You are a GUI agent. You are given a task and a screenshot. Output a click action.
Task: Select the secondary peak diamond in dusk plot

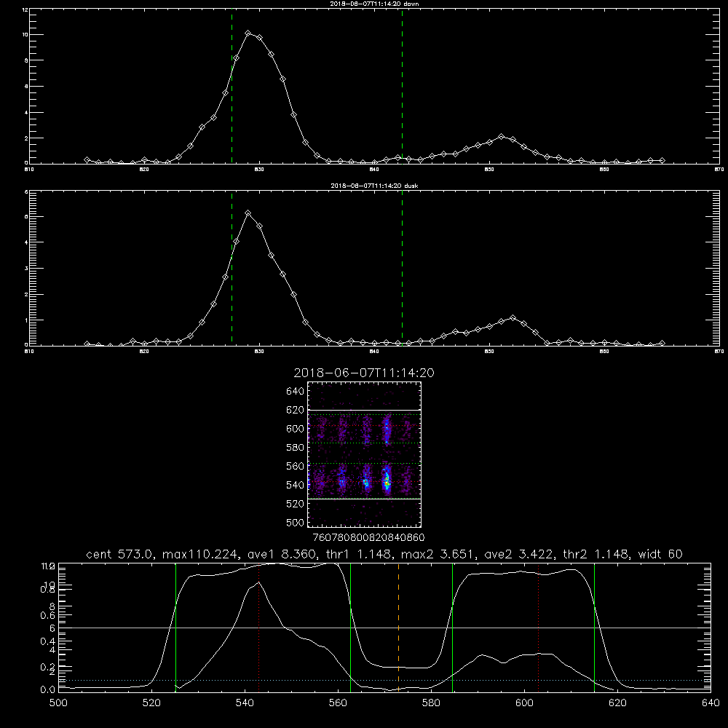(x=513, y=318)
